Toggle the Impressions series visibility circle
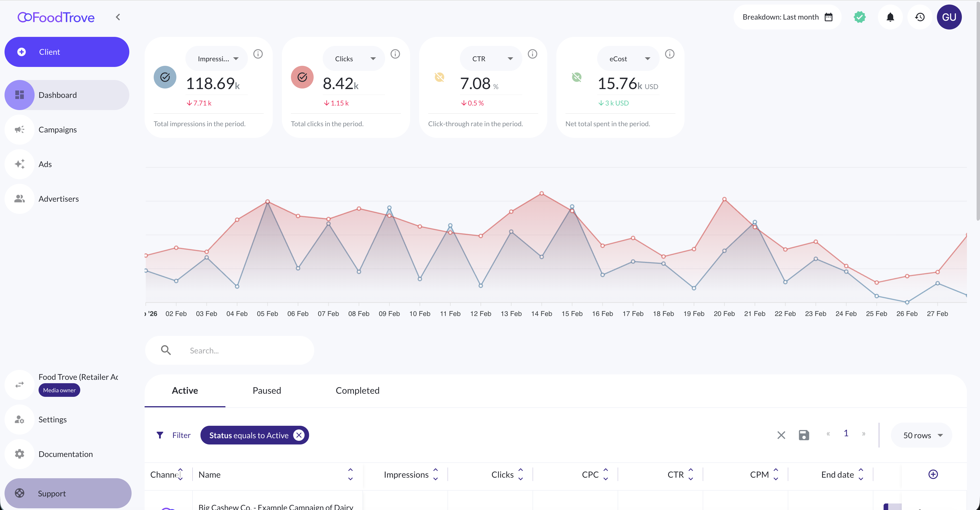The image size is (980, 510). (165, 77)
